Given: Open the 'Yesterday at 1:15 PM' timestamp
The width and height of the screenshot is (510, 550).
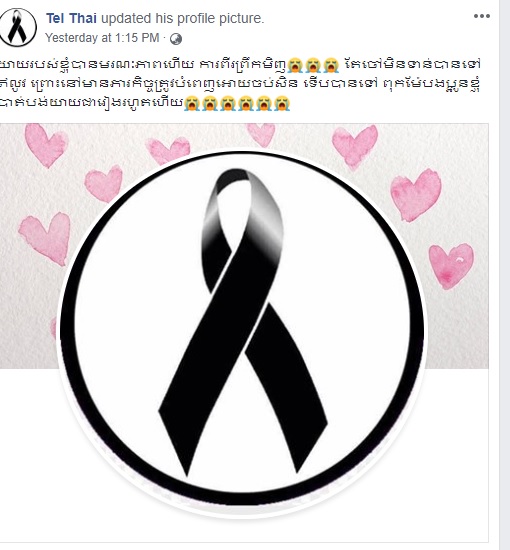Looking at the screenshot, I should [x=102, y=38].
